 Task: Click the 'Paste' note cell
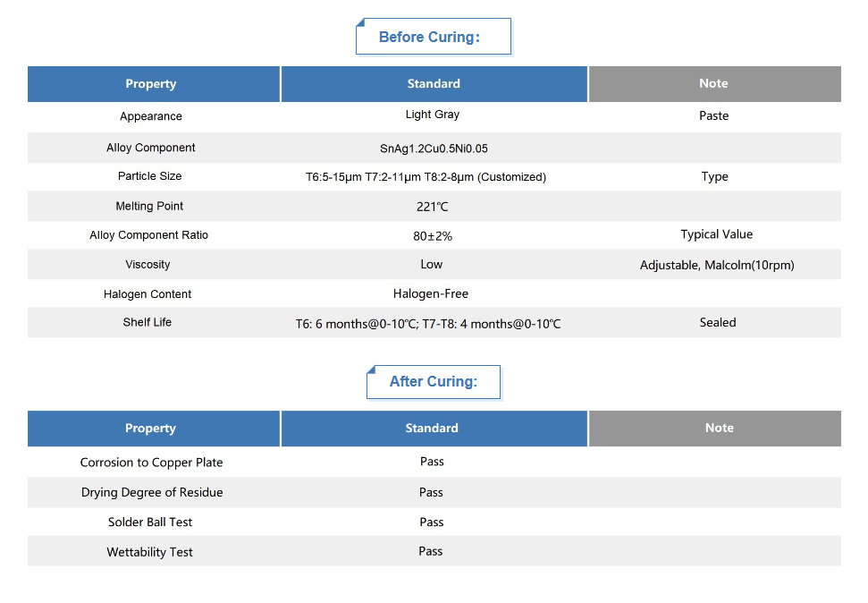coord(713,115)
